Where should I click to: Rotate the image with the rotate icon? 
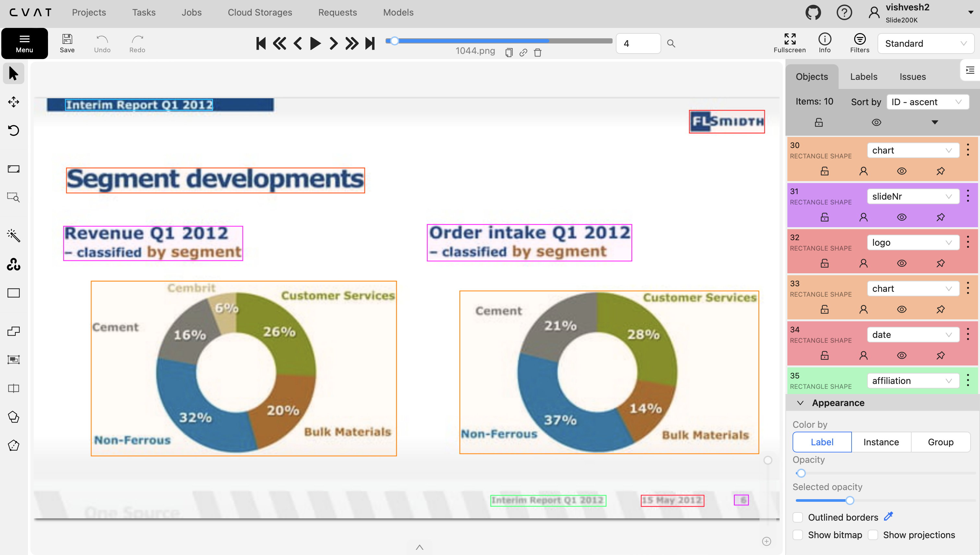click(x=13, y=131)
